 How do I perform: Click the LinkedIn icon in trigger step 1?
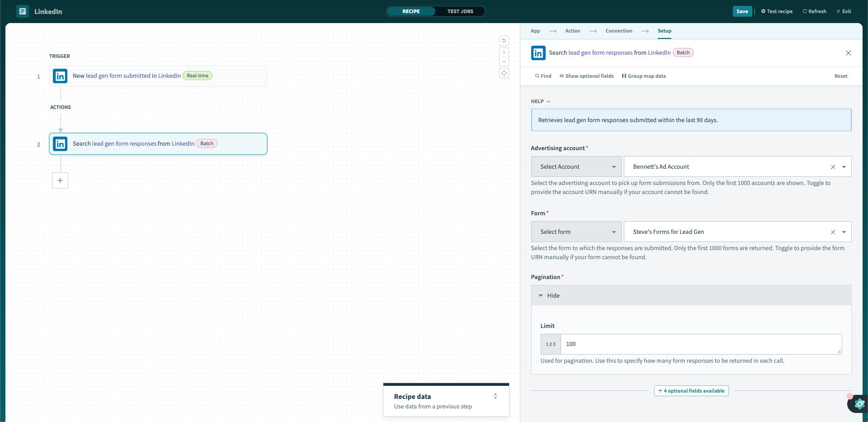(x=60, y=76)
